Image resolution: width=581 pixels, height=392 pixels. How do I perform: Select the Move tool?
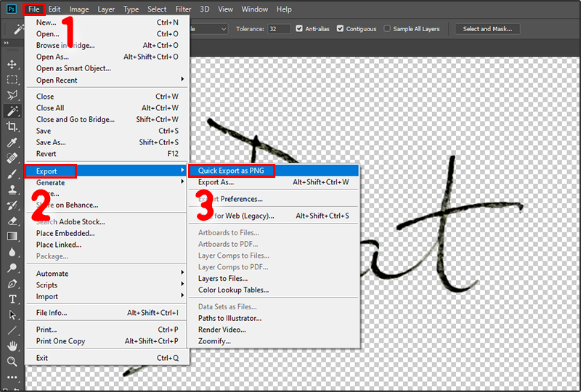(x=12, y=64)
